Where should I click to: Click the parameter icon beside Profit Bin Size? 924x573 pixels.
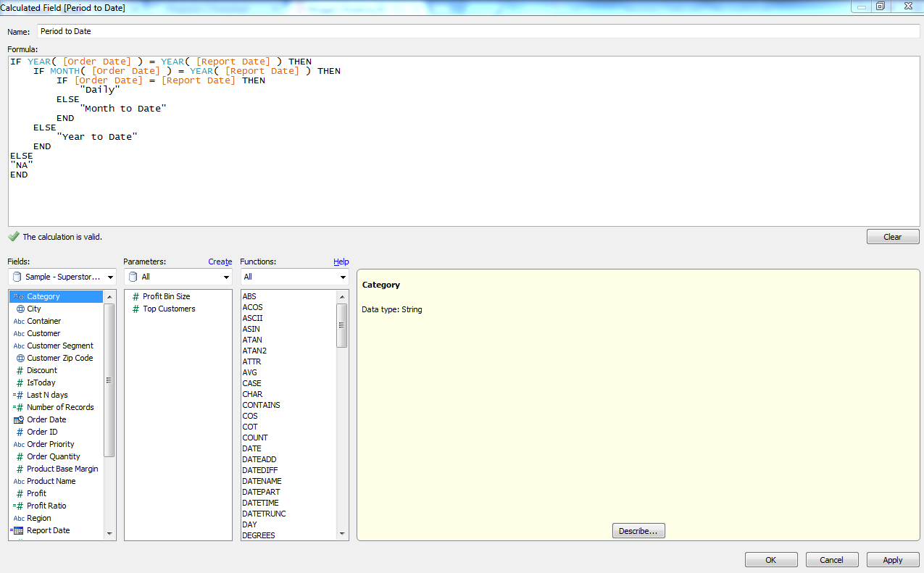136,296
